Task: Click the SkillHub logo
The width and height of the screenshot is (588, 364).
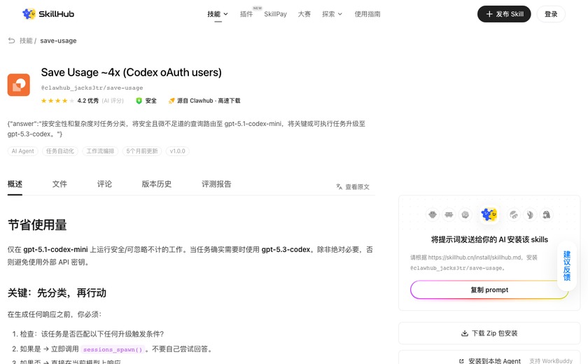Action: tap(48, 14)
